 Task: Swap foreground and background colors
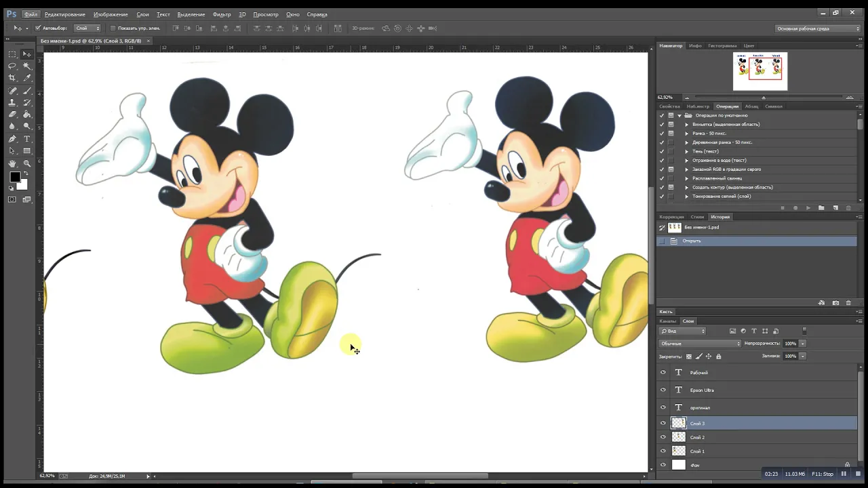(x=26, y=174)
